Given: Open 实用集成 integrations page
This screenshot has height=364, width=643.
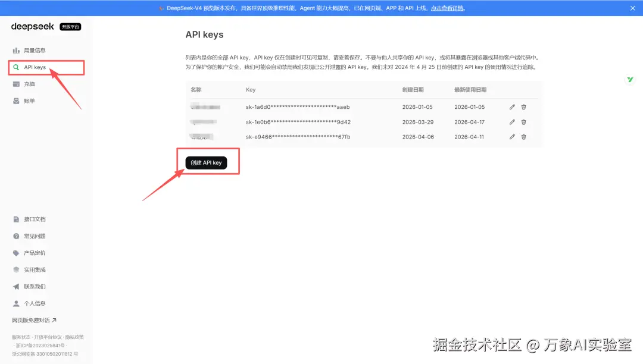Looking at the screenshot, I should (35, 269).
